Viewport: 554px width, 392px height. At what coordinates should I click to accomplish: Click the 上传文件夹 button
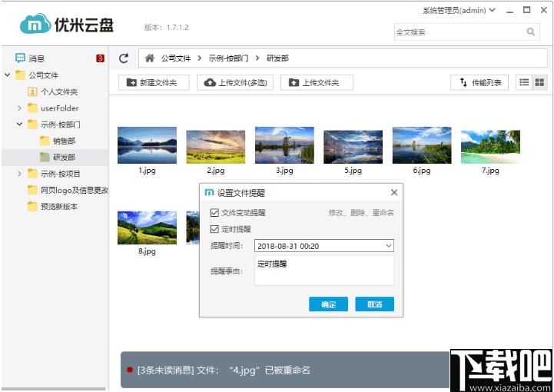coord(317,82)
